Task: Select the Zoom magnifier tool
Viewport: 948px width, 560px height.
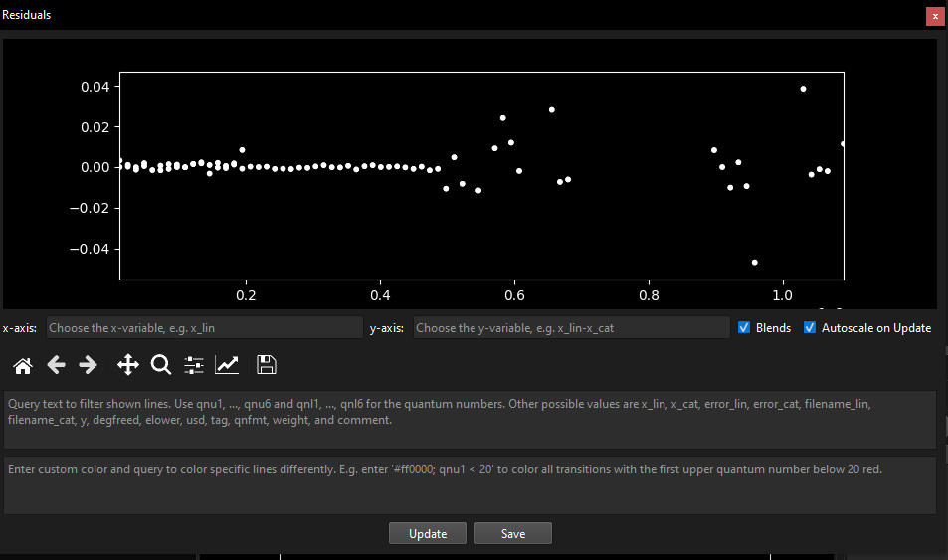Action: [x=160, y=365]
